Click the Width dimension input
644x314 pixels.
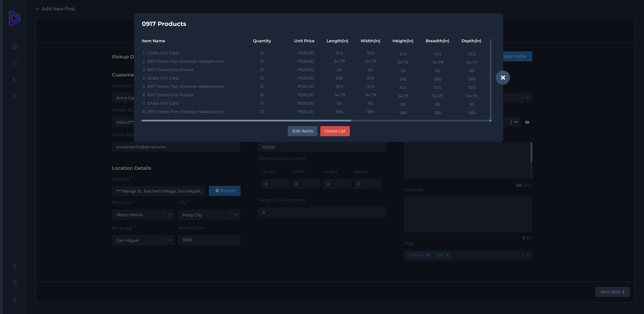(x=306, y=184)
